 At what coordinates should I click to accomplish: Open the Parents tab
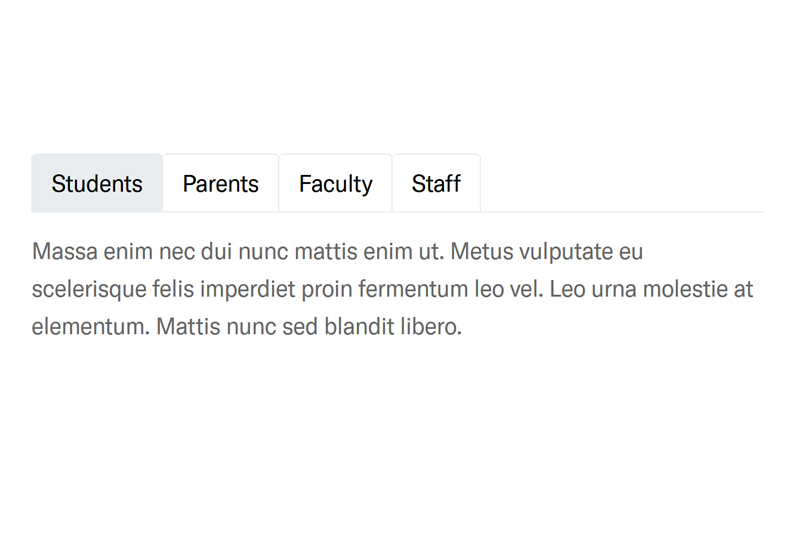click(221, 184)
